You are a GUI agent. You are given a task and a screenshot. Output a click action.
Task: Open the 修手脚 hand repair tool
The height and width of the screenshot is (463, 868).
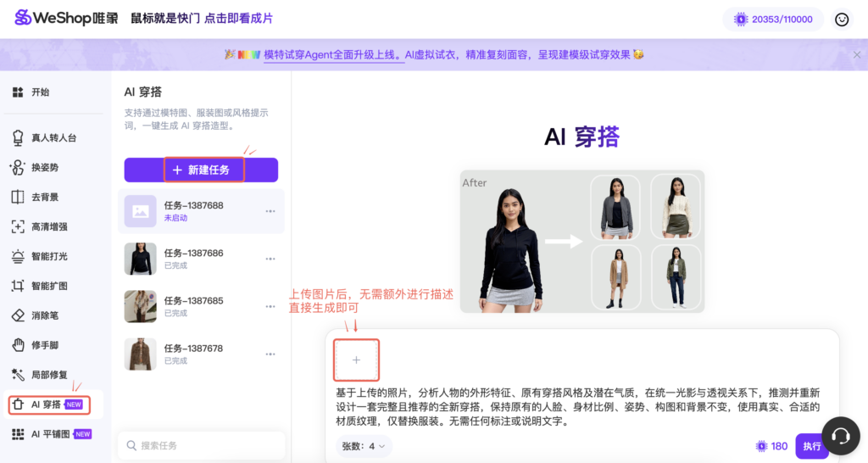click(44, 345)
